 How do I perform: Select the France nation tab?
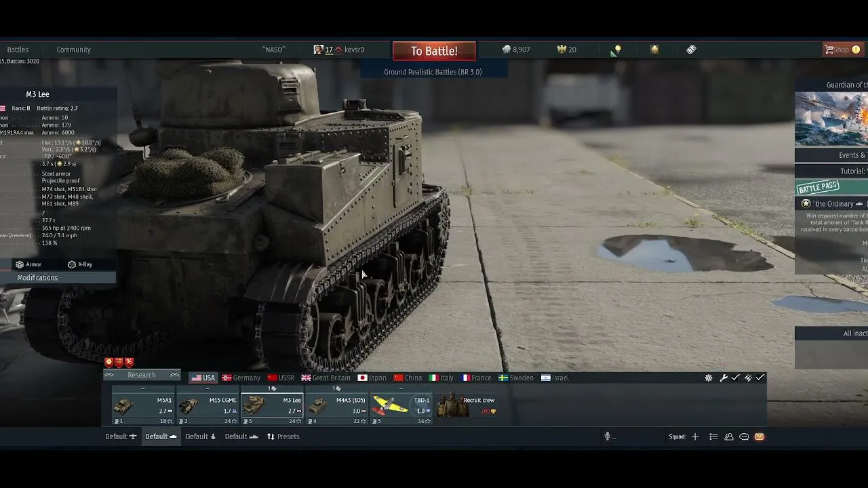(x=477, y=378)
